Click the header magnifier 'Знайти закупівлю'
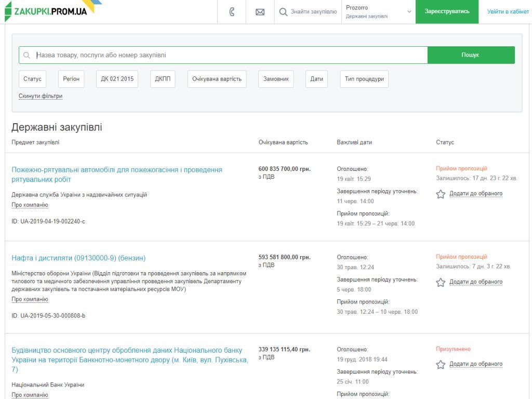 click(308, 12)
